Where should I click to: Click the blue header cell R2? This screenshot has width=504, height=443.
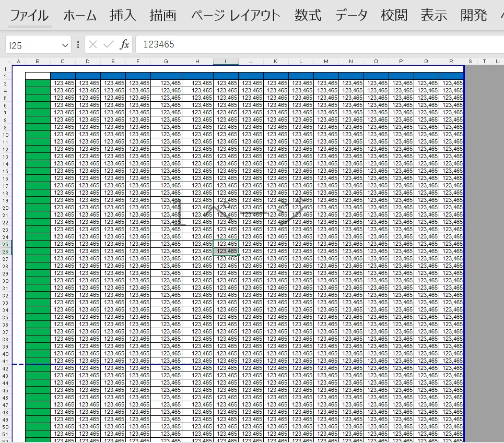[x=451, y=76]
